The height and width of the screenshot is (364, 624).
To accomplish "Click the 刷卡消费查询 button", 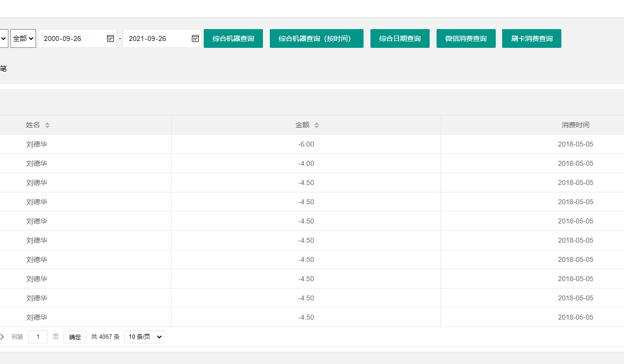I will click(x=531, y=38).
